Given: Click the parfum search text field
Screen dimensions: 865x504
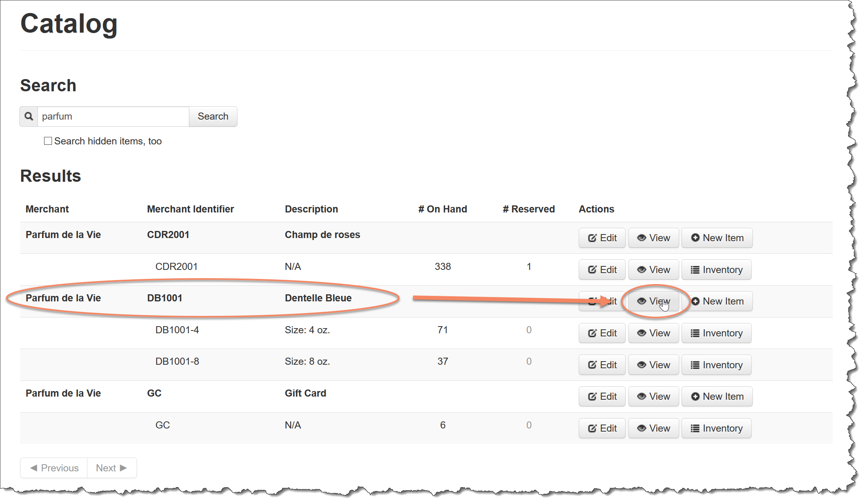Looking at the screenshot, I should [113, 116].
